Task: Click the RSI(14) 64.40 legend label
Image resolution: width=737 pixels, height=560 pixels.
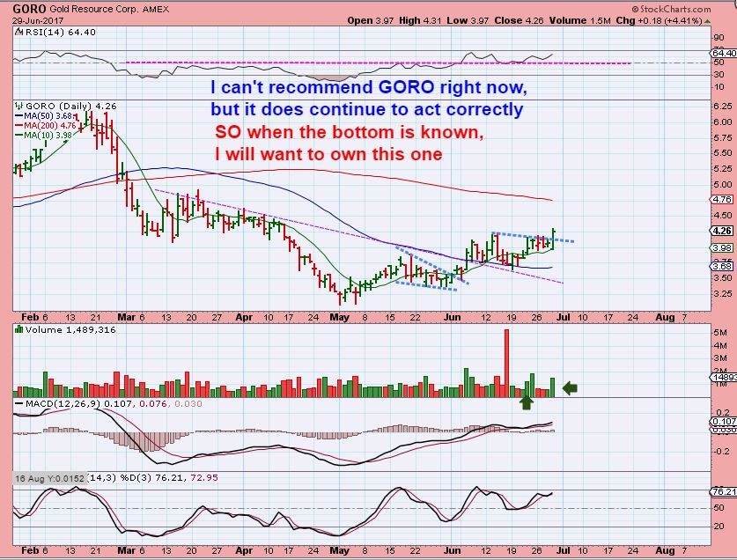Action: [x=60, y=32]
